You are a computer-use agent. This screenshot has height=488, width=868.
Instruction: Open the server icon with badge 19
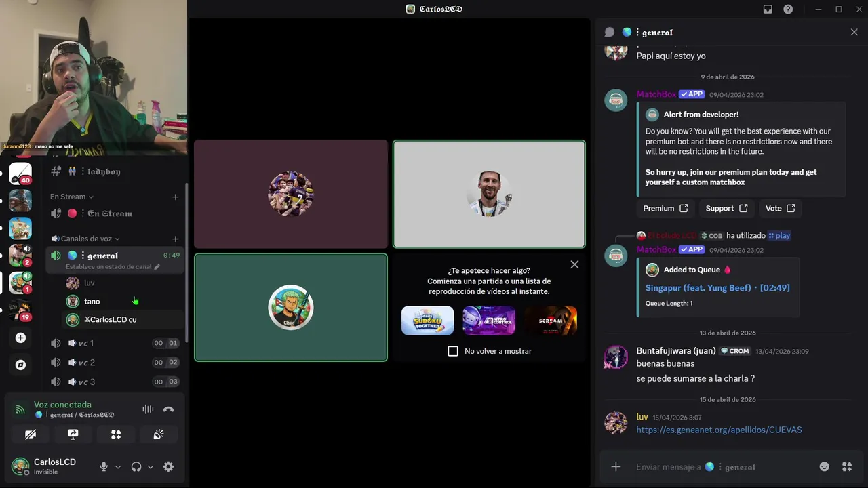(20, 310)
